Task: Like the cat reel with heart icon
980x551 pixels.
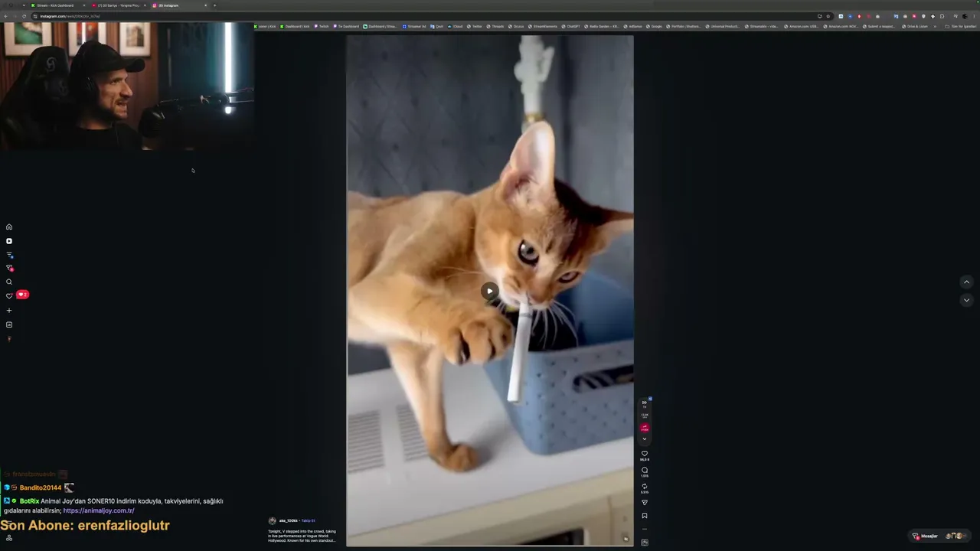Action: click(x=645, y=454)
